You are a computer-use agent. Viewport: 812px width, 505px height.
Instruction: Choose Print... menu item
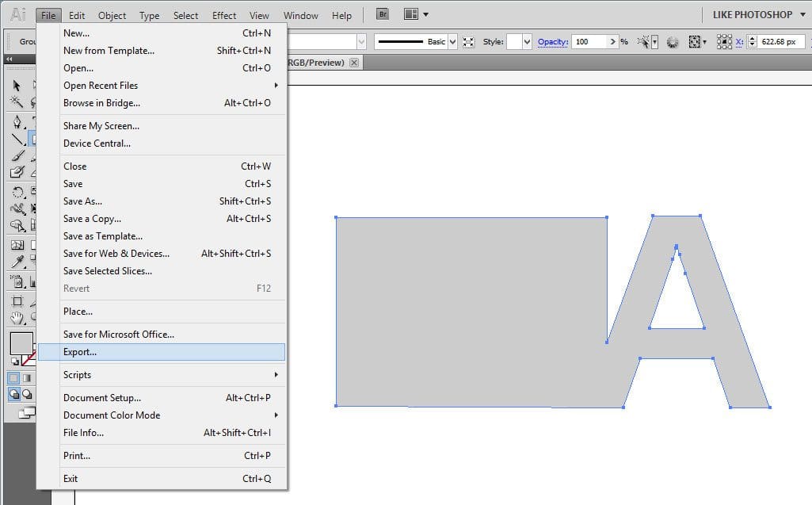[162, 455]
